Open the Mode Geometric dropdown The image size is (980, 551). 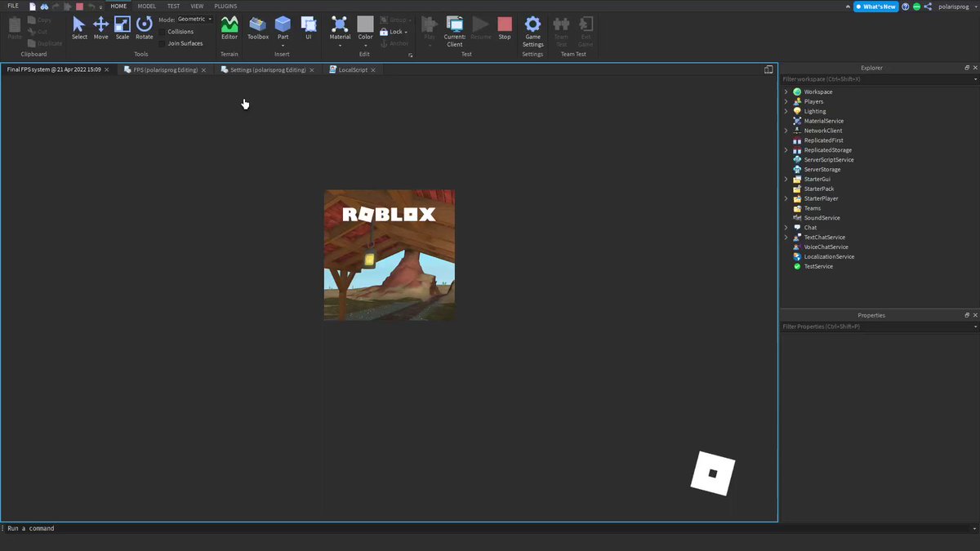pyautogui.click(x=195, y=19)
